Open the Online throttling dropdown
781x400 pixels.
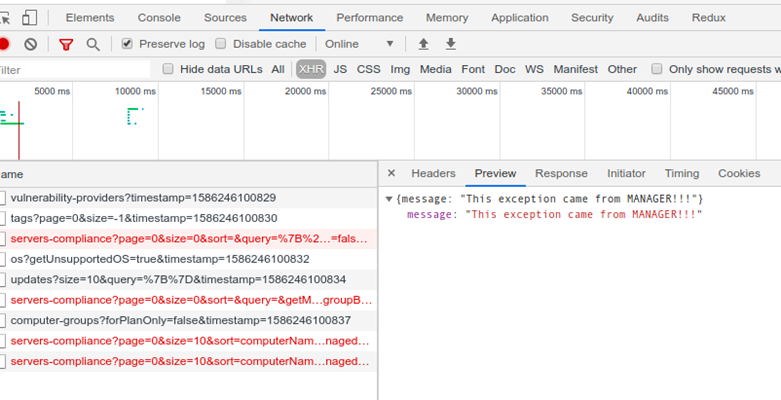[x=359, y=44]
